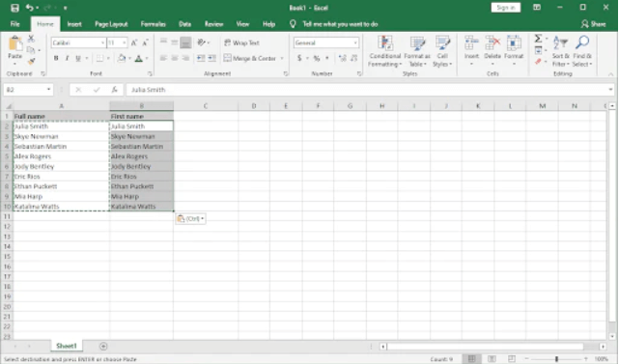Open Format as Table gallery
The image size is (619, 364).
point(417,51)
